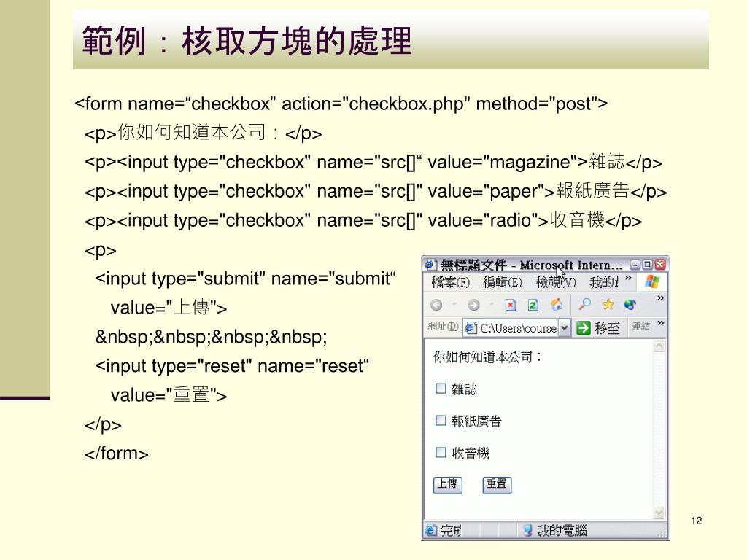
Task: Check the 報紙廣告 checkbox
Action: pos(441,421)
